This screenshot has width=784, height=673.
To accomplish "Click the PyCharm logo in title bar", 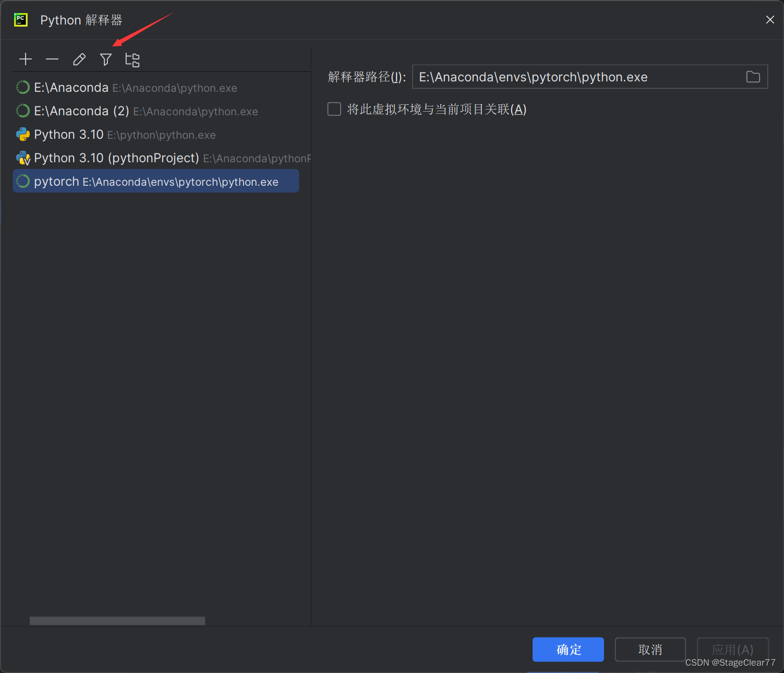I will tap(21, 20).
